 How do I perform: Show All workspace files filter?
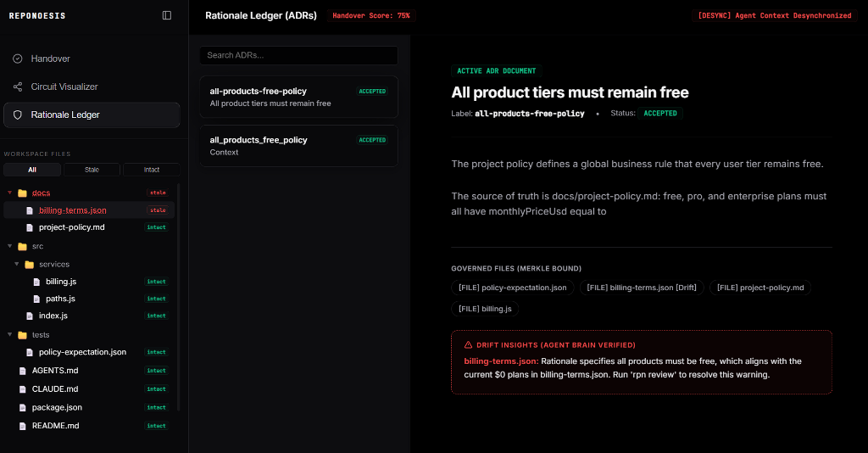point(32,170)
